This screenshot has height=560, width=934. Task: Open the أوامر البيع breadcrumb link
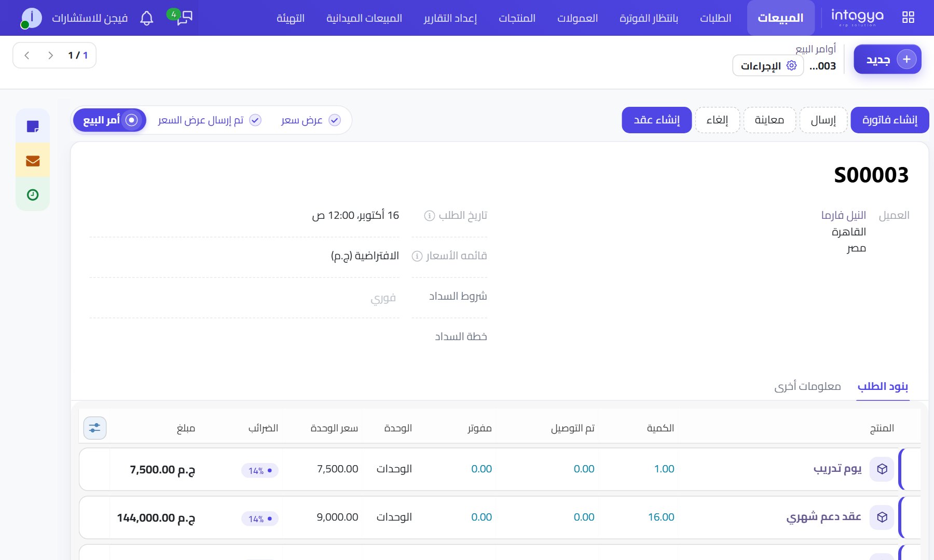pyautogui.click(x=816, y=49)
